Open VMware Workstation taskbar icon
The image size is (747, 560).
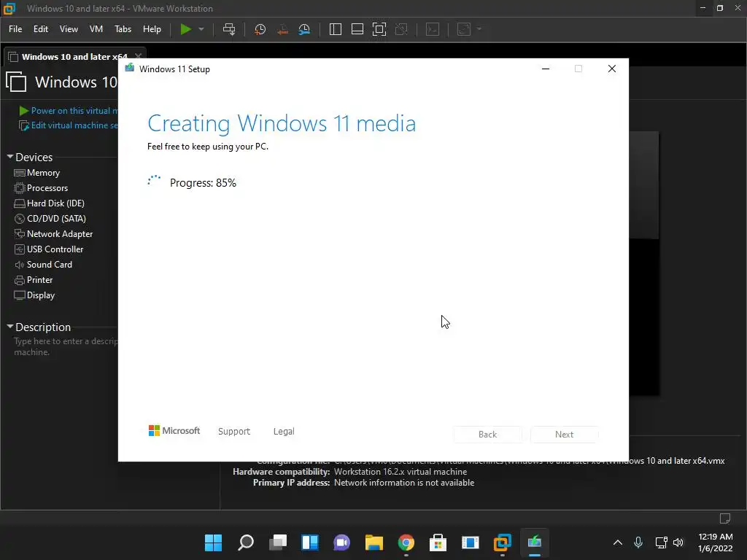click(502, 542)
